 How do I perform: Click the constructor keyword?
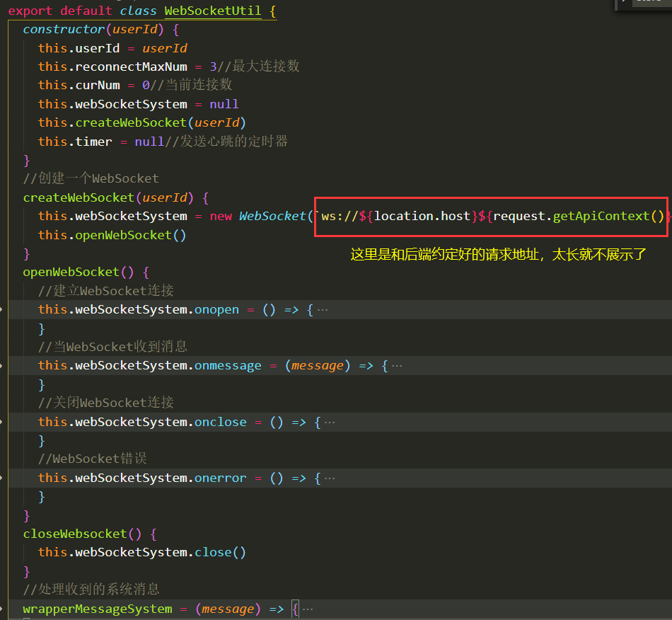pyautogui.click(x=64, y=29)
